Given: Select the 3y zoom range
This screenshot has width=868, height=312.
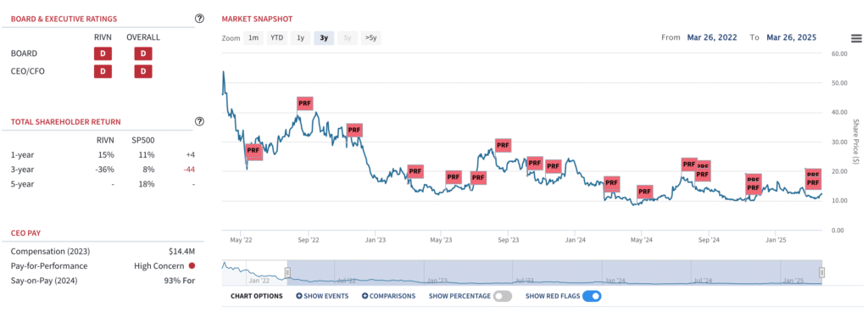Looking at the screenshot, I should pyautogui.click(x=324, y=38).
